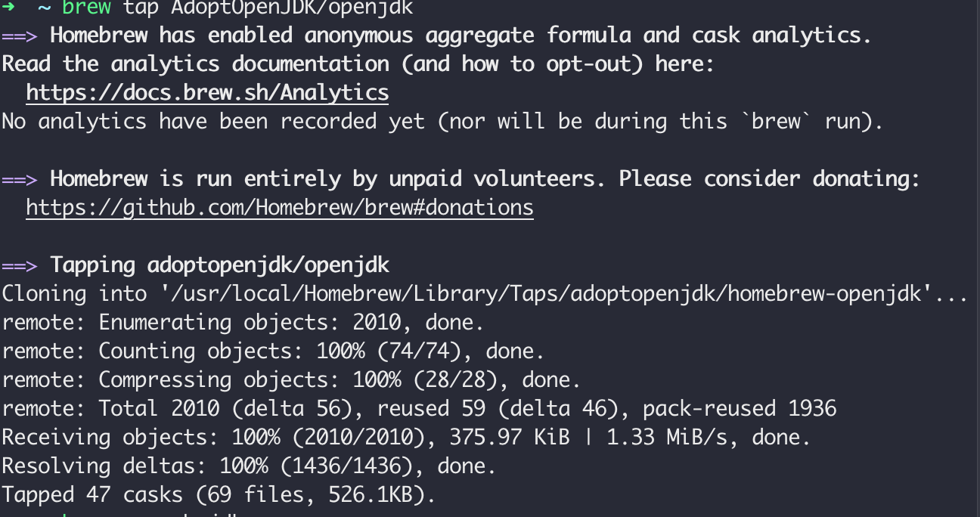The width and height of the screenshot is (980, 517).
Task: Click the "No analytics have been recorded" line
Action: point(442,122)
